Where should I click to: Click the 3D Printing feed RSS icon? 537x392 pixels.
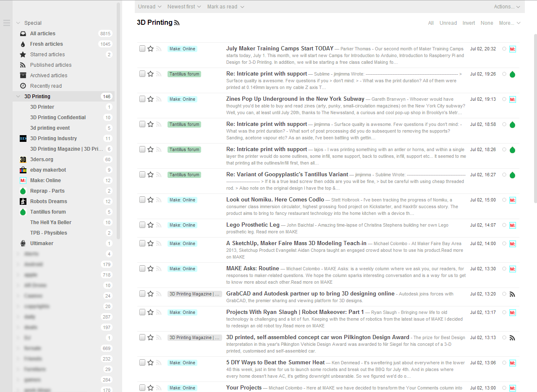click(177, 23)
